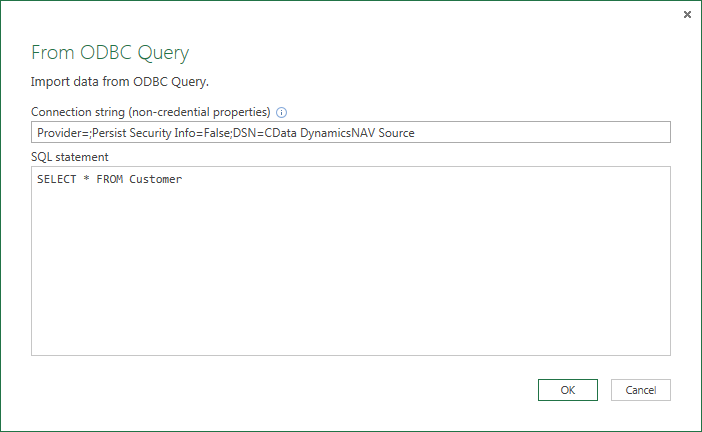Image resolution: width=702 pixels, height=432 pixels.
Task: Click the word "Source" in connection string
Action: point(394,133)
